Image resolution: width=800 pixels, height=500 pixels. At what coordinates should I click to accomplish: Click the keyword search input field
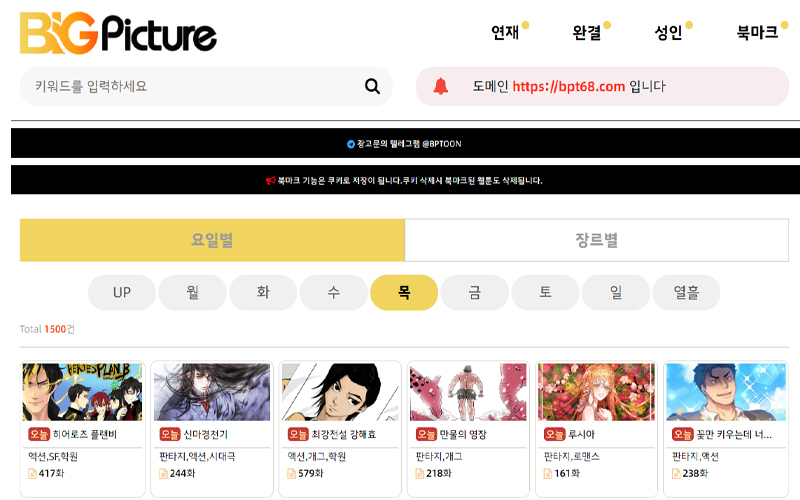pyautogui.click(x=206, y=86)
